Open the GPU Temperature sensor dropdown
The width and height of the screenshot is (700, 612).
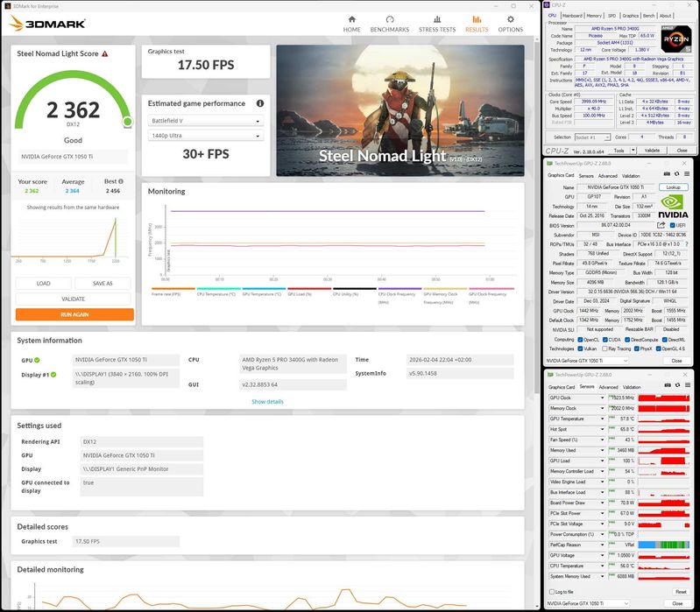click(x=602, y=419)
